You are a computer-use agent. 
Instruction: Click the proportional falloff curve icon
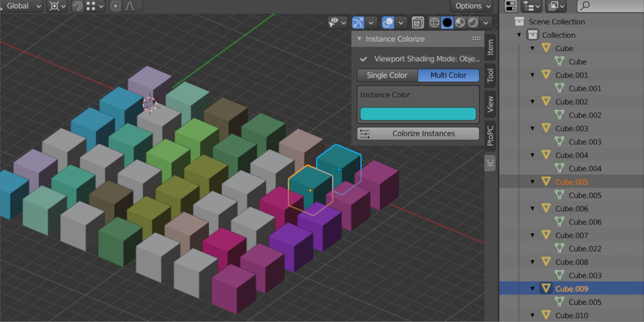click(130, 6)
